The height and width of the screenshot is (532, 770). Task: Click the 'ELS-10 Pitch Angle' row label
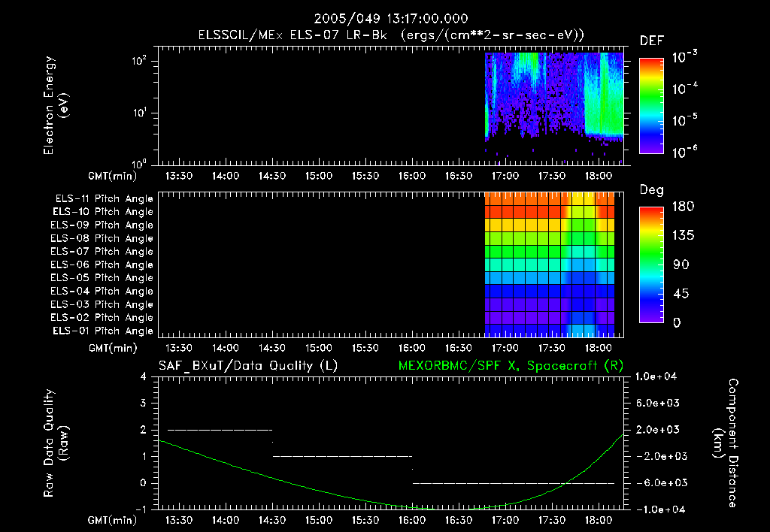(x=103, y=212)
